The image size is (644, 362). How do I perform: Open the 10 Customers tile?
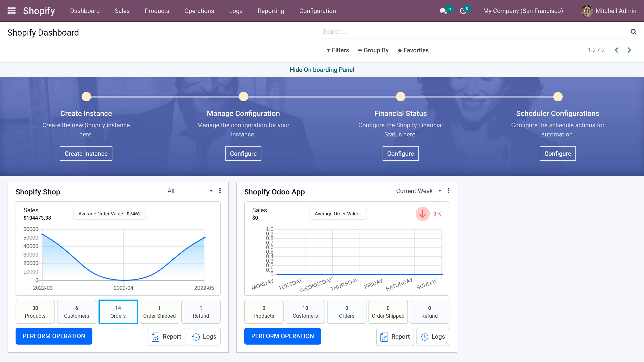point(305,312)
